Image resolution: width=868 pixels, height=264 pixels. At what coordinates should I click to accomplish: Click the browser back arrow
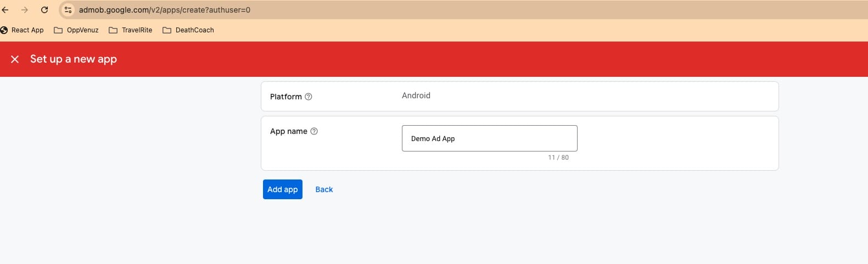pos(5,10)
